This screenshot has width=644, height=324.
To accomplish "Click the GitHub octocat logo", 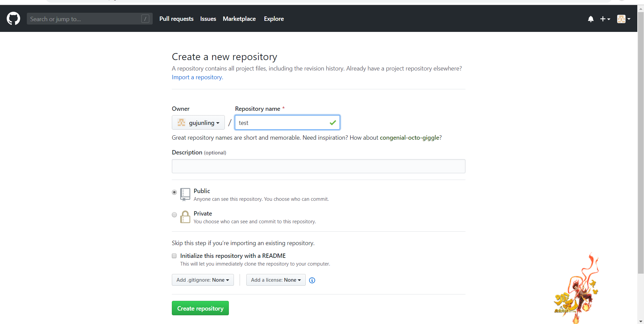I will click(13, 19).
